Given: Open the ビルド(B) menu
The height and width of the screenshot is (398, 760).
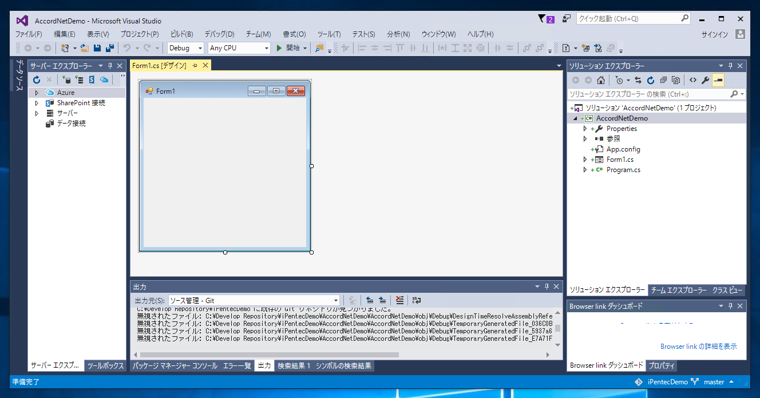Looking at the screenshot, I should click(x=181, y=34).
